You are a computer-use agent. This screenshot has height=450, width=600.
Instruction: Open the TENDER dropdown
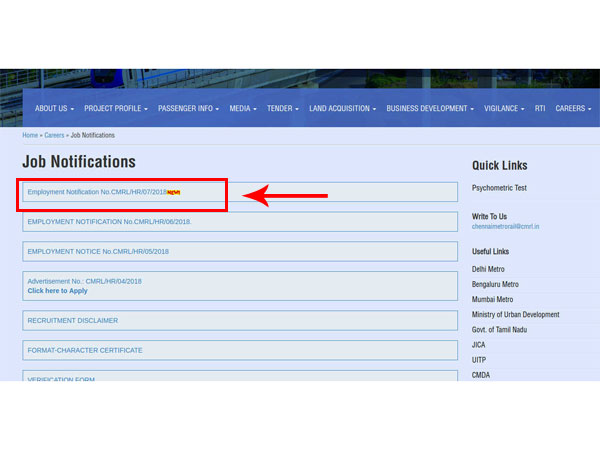coord(282,109)
